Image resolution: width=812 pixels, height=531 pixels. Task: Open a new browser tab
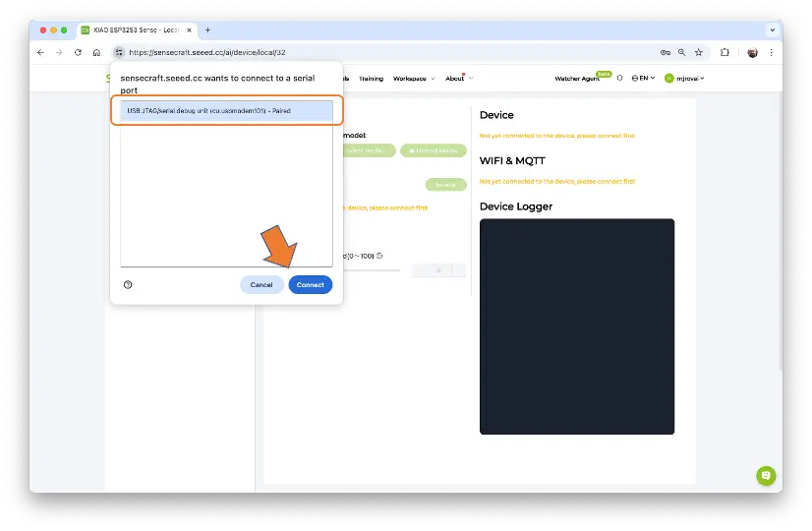pos(207,29)
